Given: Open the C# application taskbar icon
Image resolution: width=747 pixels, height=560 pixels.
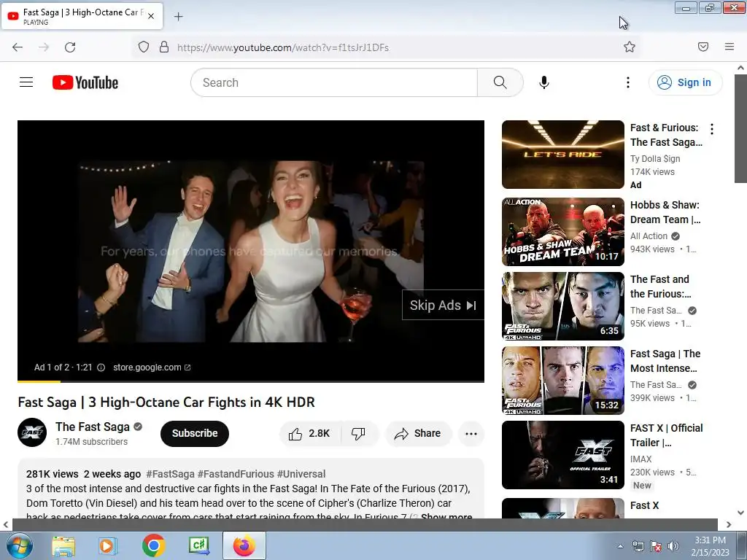Looking at the screenshot, I should pos(198,545).
